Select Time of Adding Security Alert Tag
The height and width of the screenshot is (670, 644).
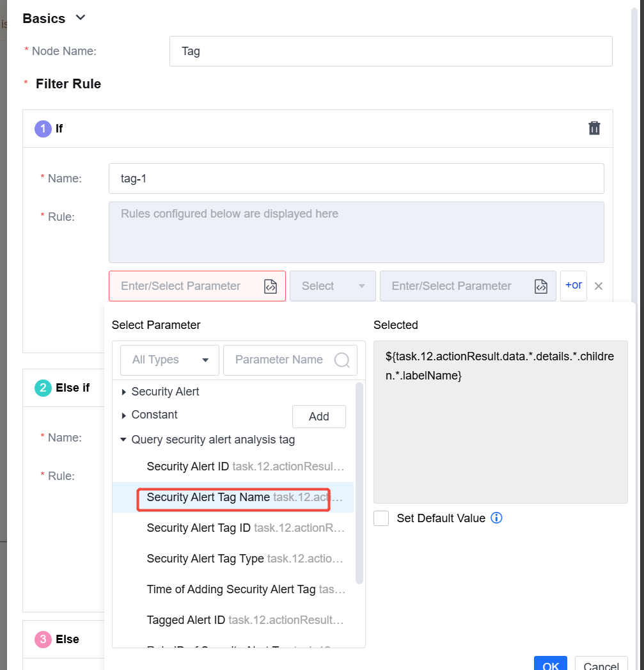[233, 589]
